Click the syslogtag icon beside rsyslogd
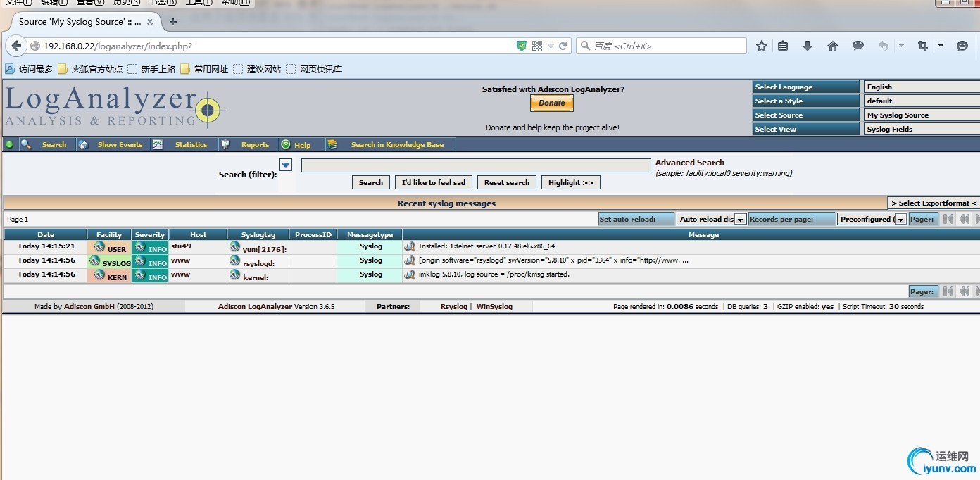Screen dimensions: 980x480 pos(235,261)
